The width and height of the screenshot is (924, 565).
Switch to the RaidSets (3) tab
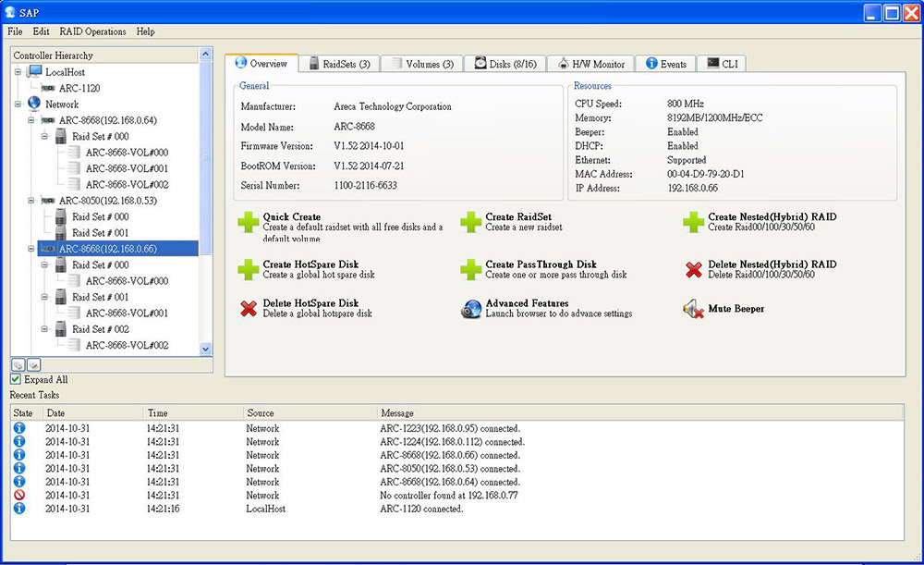(339, 64)
